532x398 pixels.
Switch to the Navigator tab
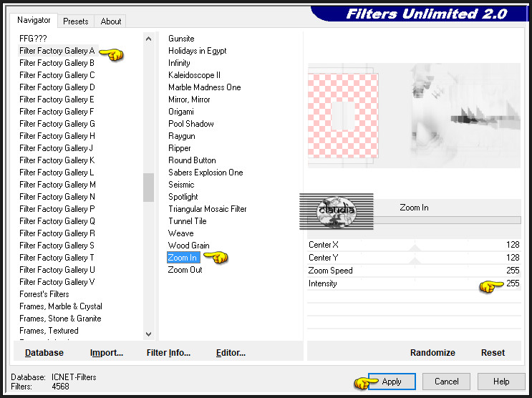tap(34, 20)
